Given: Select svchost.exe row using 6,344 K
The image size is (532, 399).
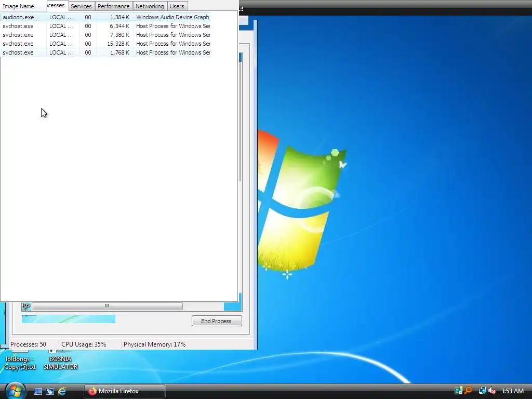Looking at the screenshot, I should click(105, 26).
